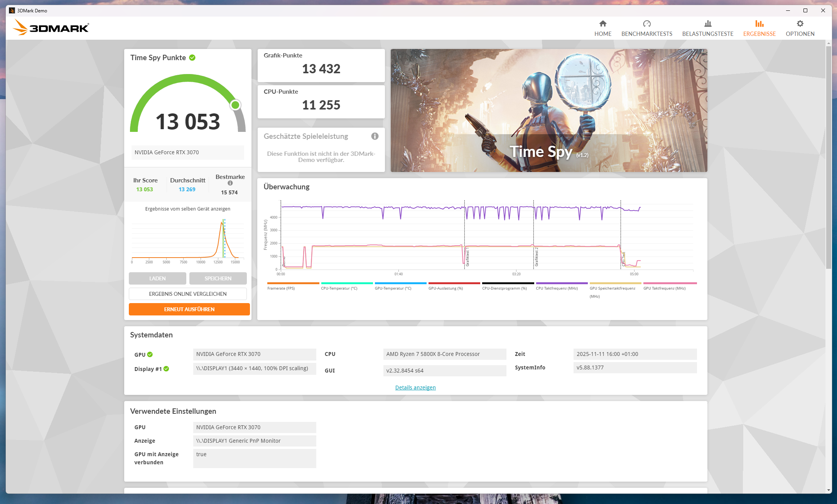The width and height of the screenshot is (837, 504).
Task: Click Ergebnis online vergleichen
Action: [187, 294]
